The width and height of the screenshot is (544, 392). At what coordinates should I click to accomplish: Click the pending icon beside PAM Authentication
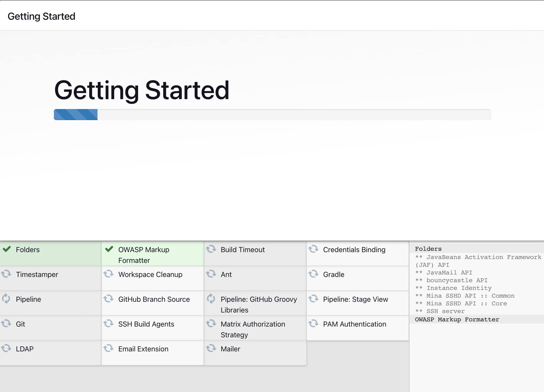(x=313, y=323)
